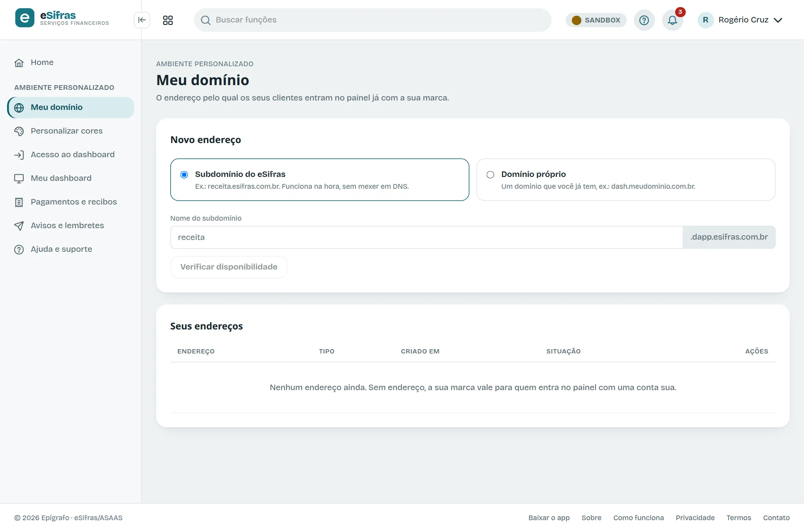
Task: Collapse the sidebar with the arrow icon
Action: [142, 20]
